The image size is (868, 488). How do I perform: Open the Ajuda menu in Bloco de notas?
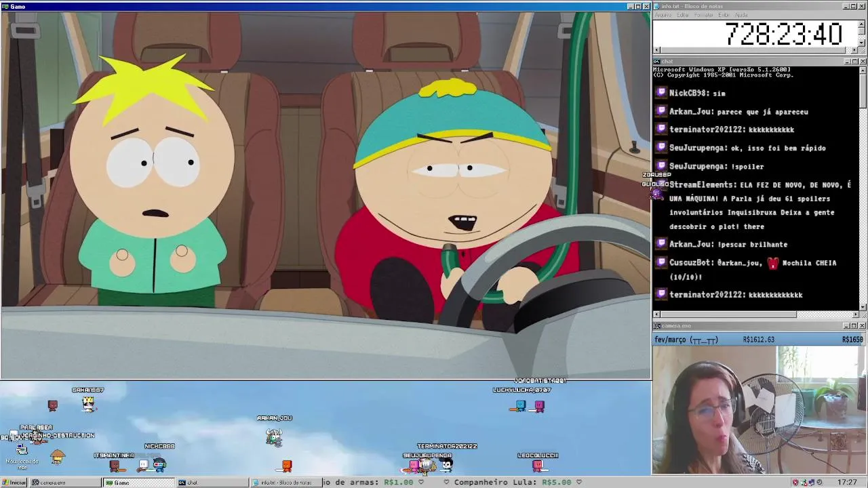click(741, 15)
